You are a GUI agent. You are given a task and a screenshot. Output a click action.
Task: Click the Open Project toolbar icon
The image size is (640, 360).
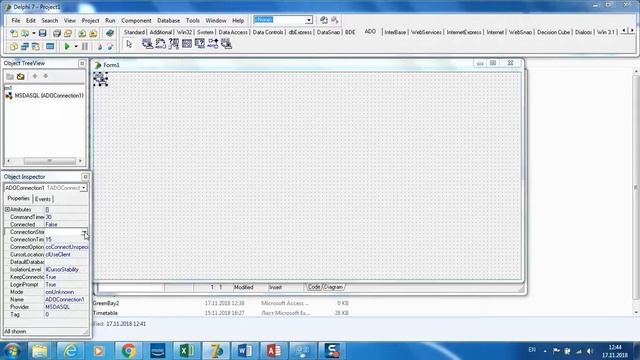pos(68,33)
